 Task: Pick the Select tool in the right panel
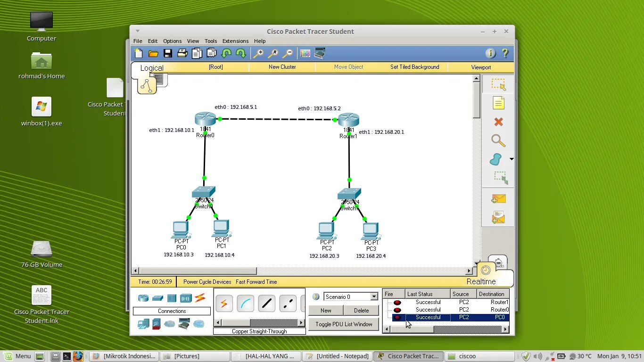498,84
